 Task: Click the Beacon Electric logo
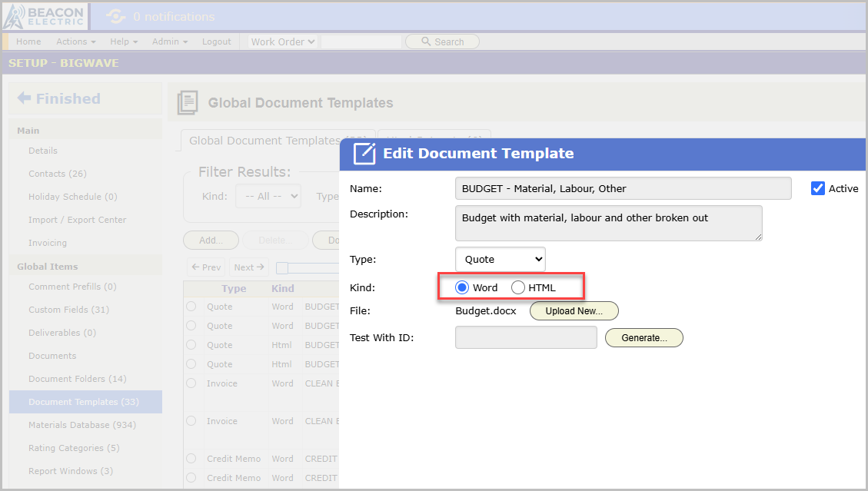pyautogui.click(x=45, y=17)
